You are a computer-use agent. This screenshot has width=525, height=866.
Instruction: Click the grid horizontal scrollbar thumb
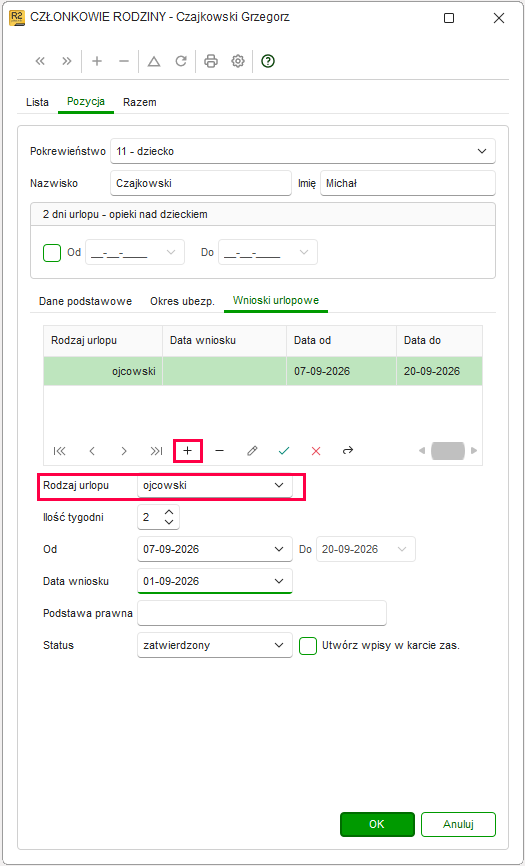point(448,451)
